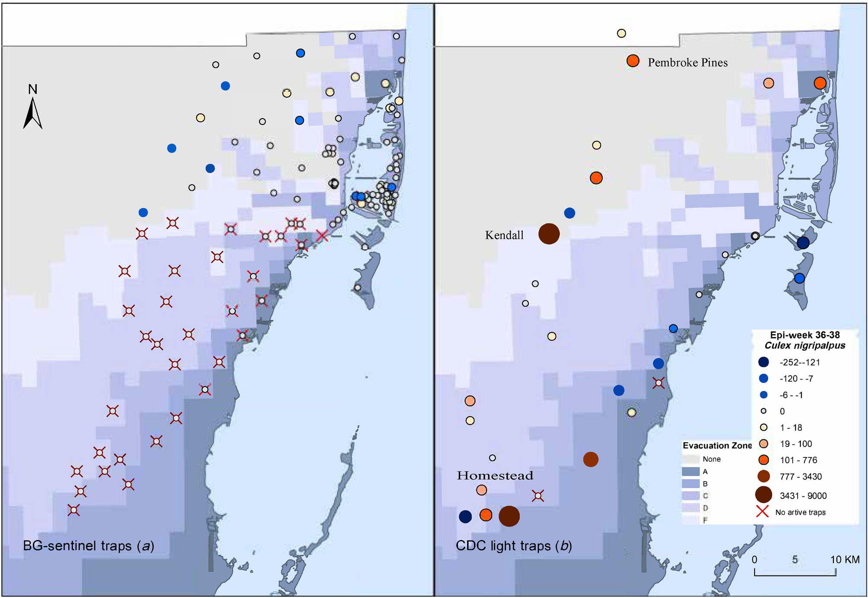
Task: Click the 777 - 3430 legend circle
Action: [763, 476]
